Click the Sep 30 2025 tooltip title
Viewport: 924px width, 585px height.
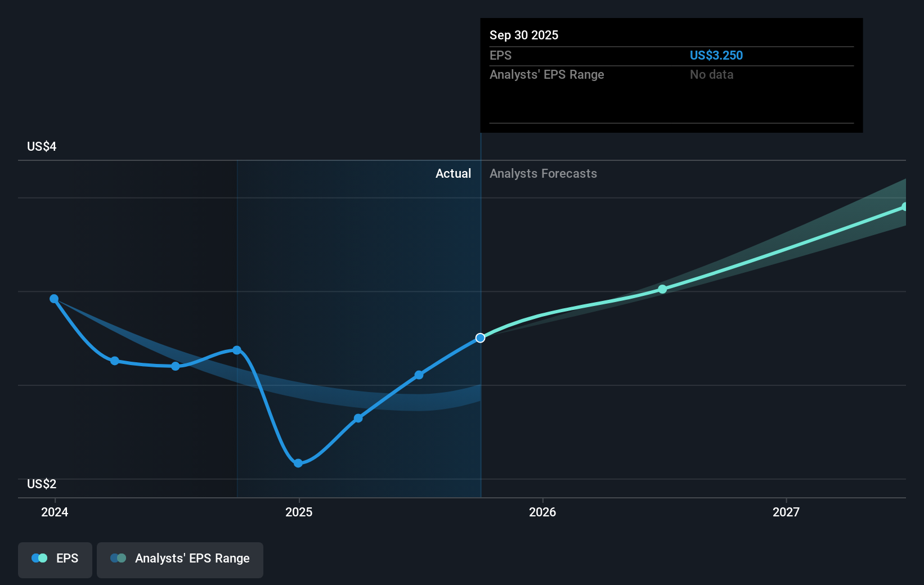[523, 35]
